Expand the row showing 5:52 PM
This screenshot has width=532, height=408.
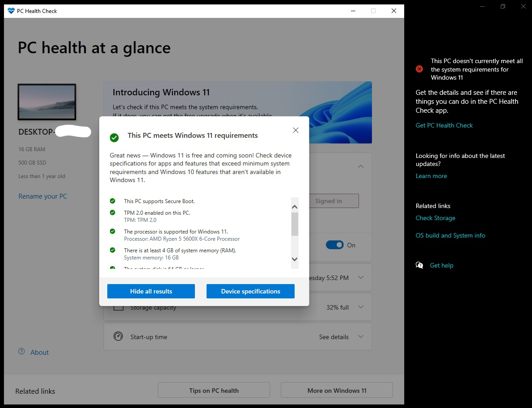pos(361,277)
